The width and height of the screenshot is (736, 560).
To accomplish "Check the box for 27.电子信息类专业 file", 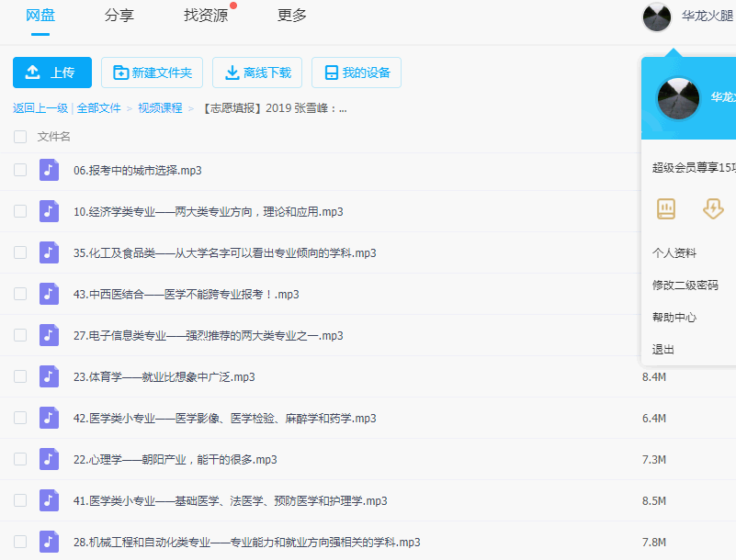I will pos(20,335).
